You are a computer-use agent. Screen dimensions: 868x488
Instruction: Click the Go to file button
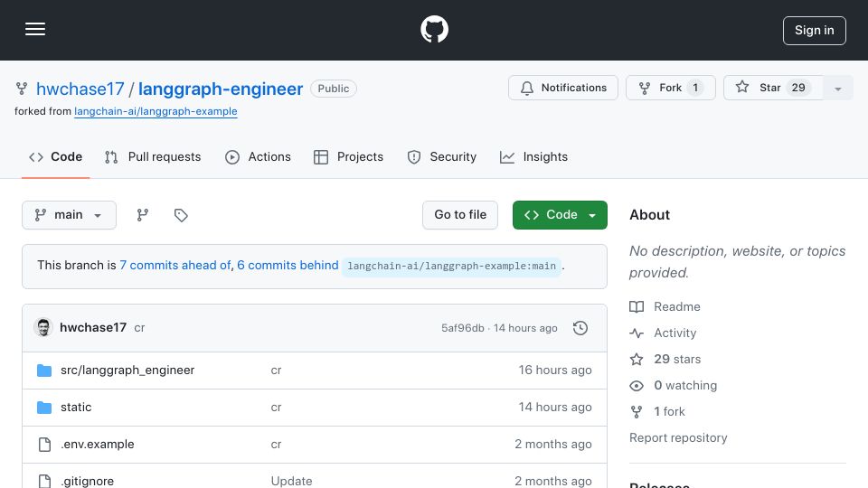(x=460, y=215)
